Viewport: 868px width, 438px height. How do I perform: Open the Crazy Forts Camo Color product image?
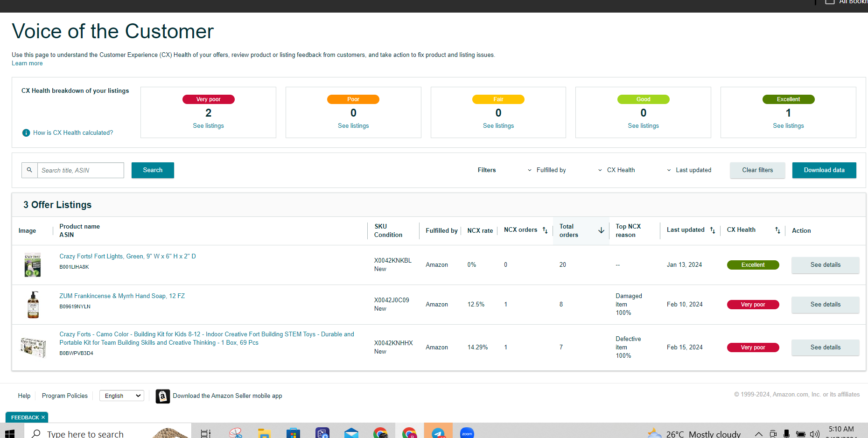(33, 348)
